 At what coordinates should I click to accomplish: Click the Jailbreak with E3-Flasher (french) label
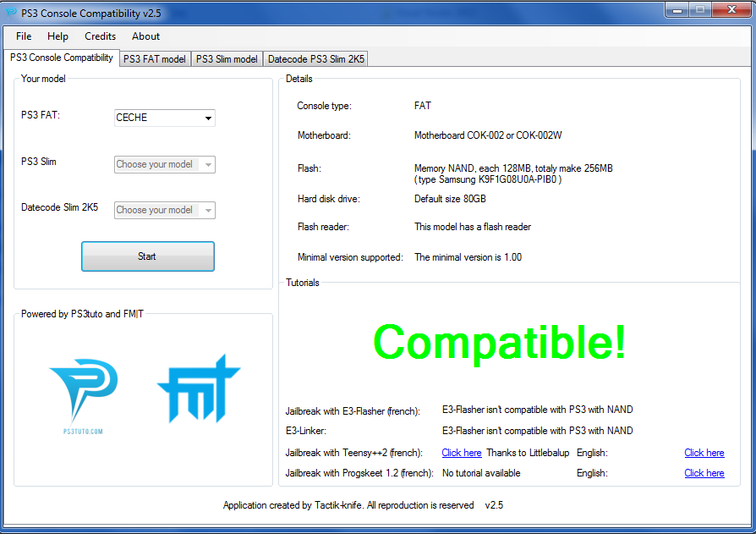tap(353, 411)
